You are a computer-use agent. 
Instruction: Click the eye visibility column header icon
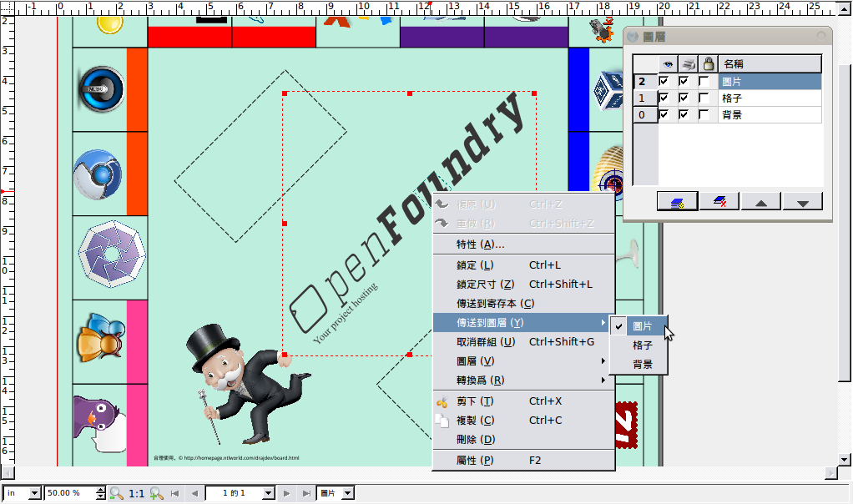668,64
